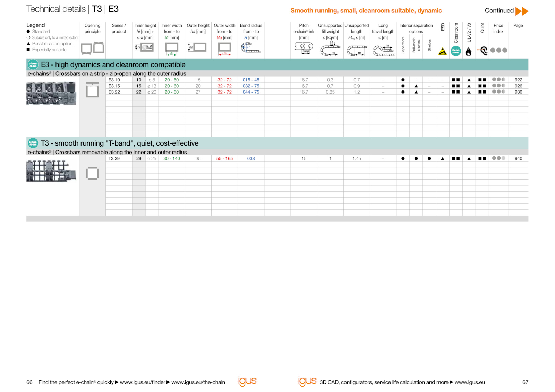Click the inner height hi diagram icon
The height and width of the screenshot is (392, 555).
(x=144, y=47)
